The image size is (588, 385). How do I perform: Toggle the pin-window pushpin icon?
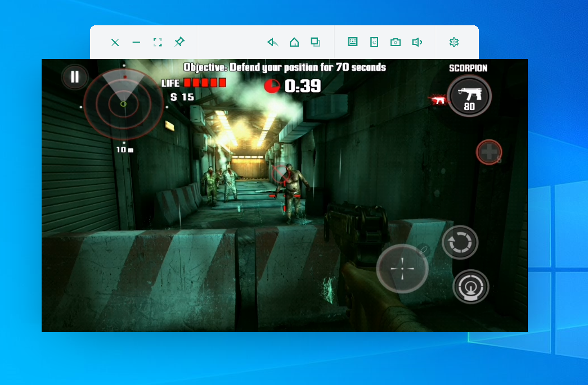(179, 42)
